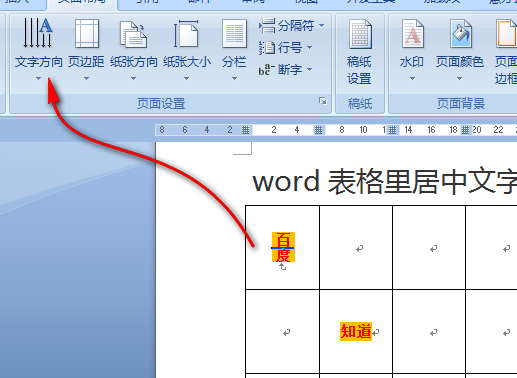Expand the 纸张方向 dropdown arrow
The height and width of the screenshot is (378, 517).
(x=133, y=79)
